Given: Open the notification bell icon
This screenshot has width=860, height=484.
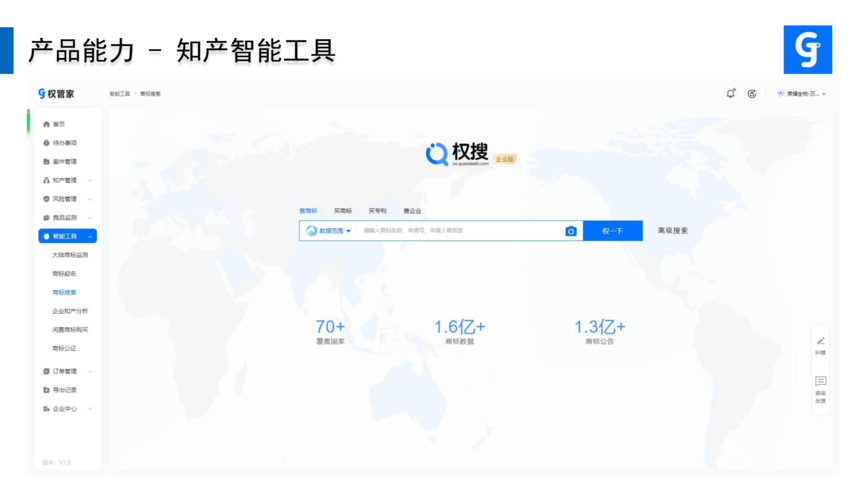Looking at the screenshot, I should pyautogui.click(x=731, y=93).
